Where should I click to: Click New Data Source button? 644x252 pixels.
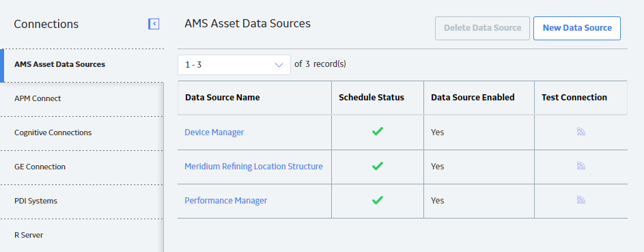576,28
